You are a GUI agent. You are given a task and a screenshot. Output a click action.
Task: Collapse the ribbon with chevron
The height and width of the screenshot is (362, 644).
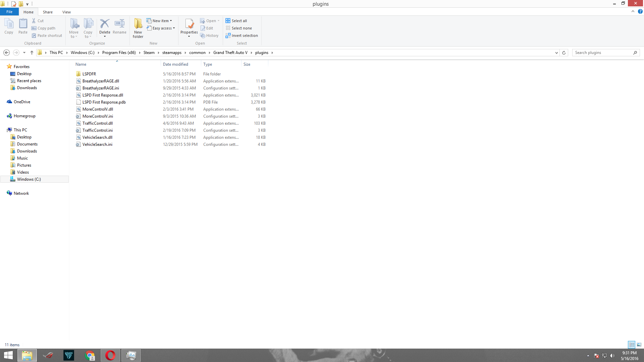(633, 11)
